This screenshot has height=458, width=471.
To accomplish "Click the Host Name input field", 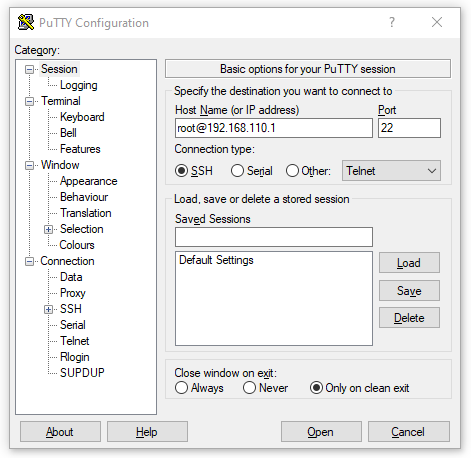I will 274,128.
